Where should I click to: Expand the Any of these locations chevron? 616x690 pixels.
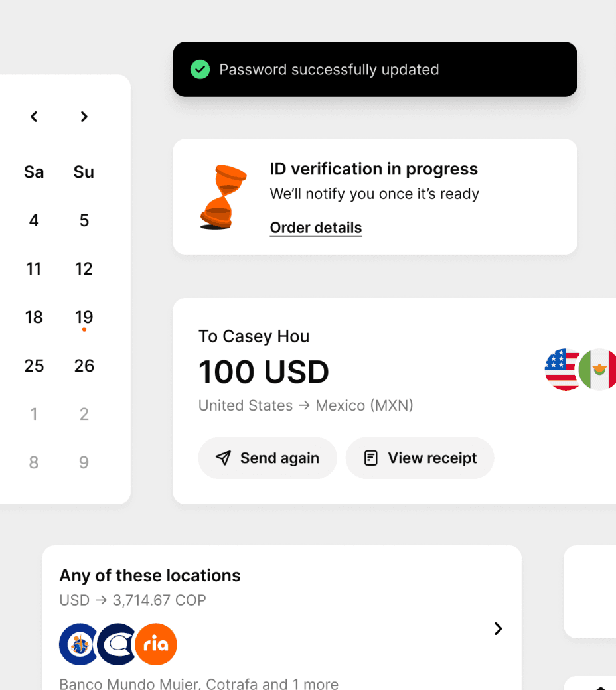click(x=499, y=629)
